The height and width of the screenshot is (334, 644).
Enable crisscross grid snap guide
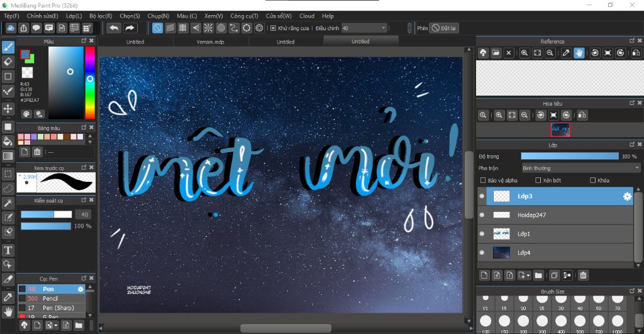pos(183,28)
